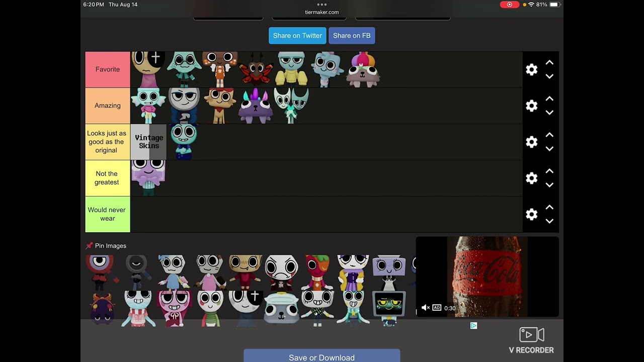Open settings gear for 'Would never wear' tier
The image size is (644, 362).
(x=531, y=214)
